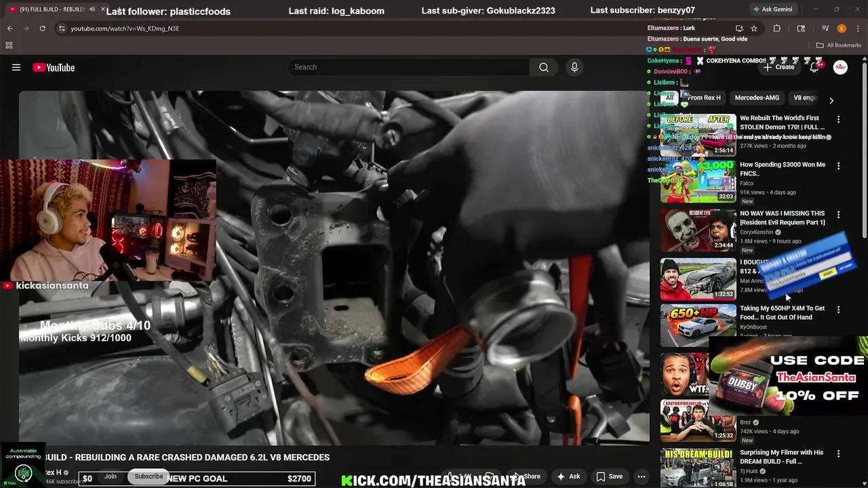
Task: Open the HIS DREAM BUILD thumbnail
Action: click(x=698, y=468)
